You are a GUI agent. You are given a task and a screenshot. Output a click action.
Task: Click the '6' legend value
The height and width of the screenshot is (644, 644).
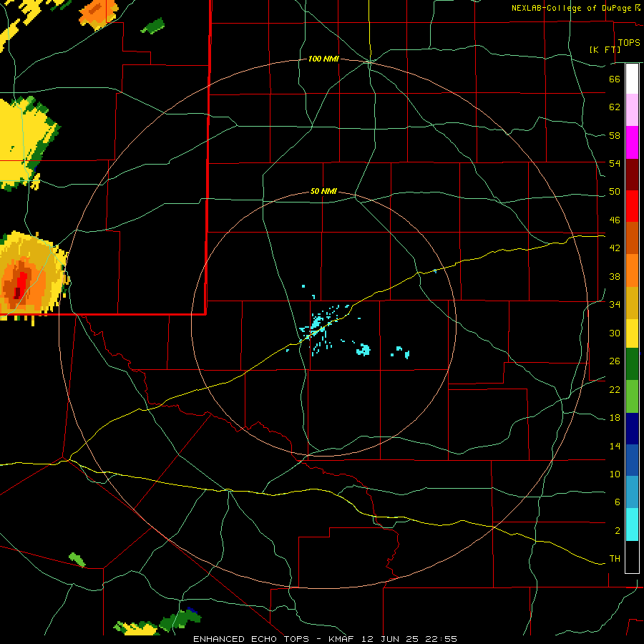coord(617,502)
